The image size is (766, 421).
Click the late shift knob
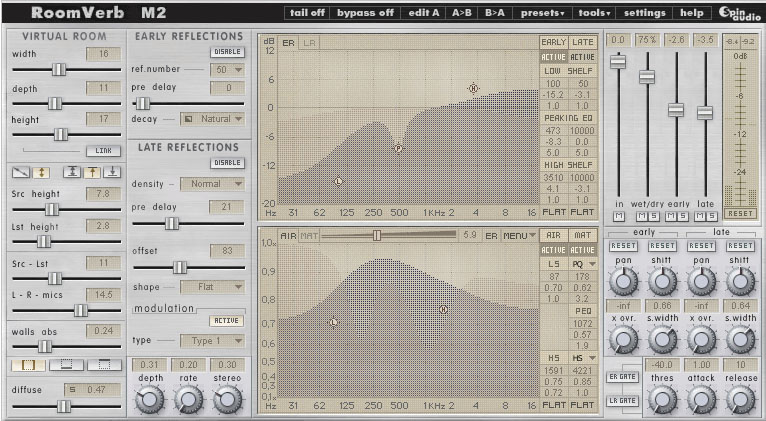click(x=740, y=281)
